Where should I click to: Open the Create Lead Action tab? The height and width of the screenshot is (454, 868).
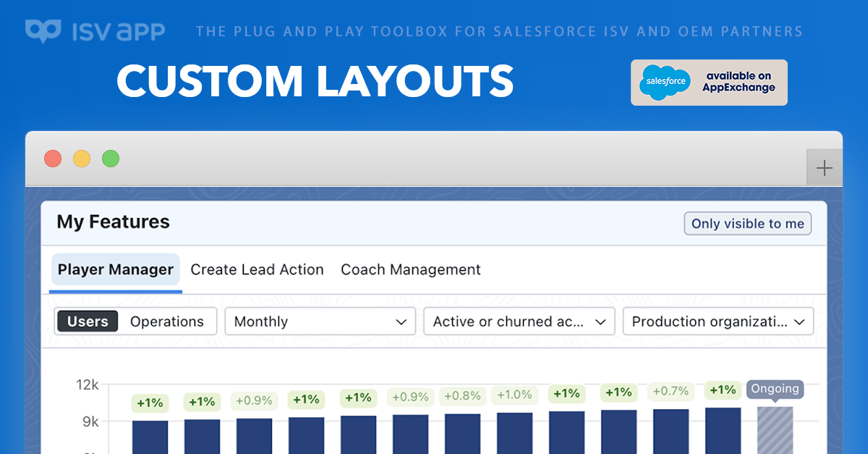tap(257, 270)
